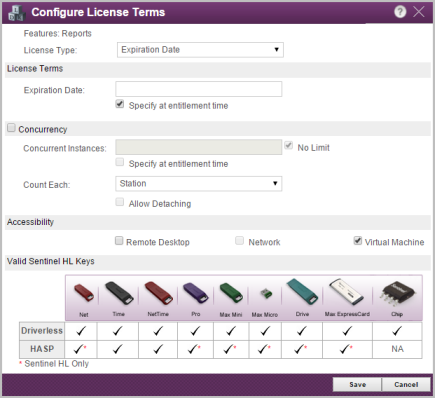Select the small Max Micro key icon
The image size is (435, 398).
[x=266, y=294]
